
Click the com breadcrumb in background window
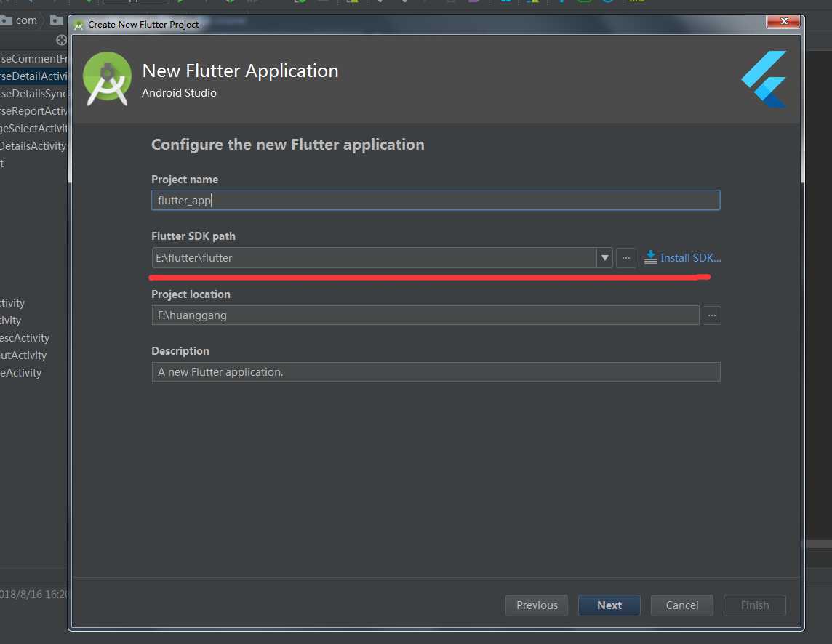[26, 20]
